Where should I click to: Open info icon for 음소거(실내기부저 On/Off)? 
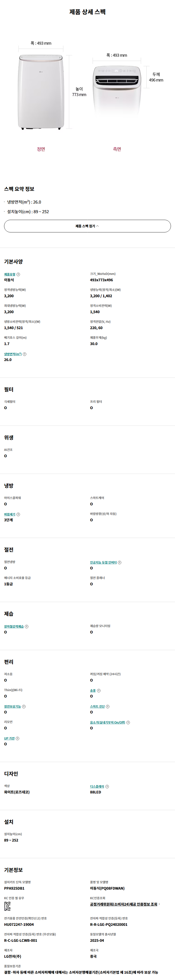128,723
